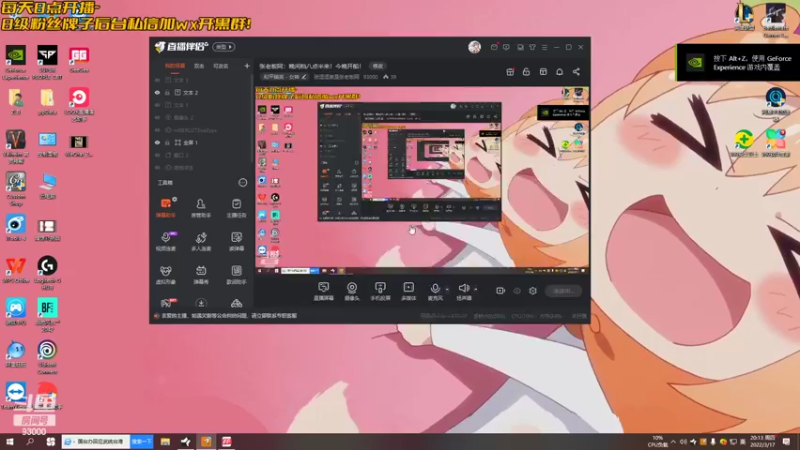Open the 虚拟形象 bear-face tool

coord(166,274)
